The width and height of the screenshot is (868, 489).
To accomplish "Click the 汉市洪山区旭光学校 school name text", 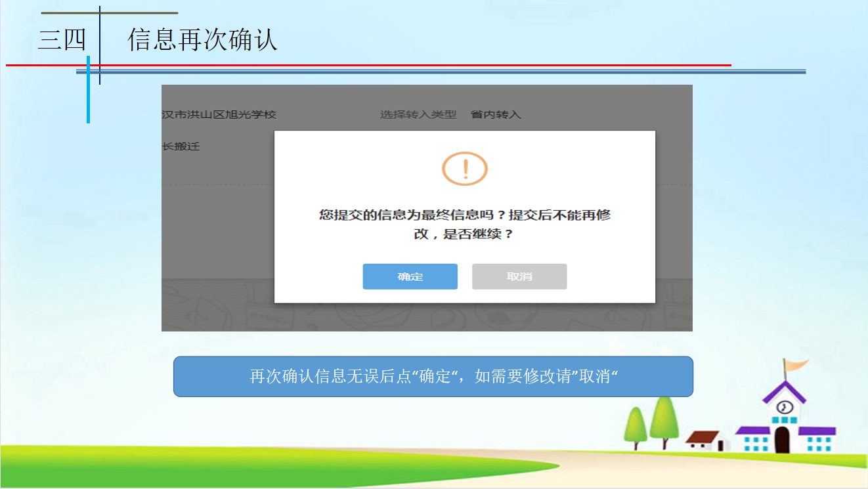I will 219,115.
